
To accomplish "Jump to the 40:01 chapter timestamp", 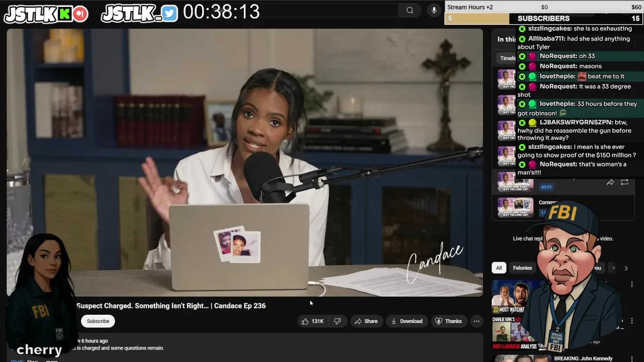I will pos(546,187).
